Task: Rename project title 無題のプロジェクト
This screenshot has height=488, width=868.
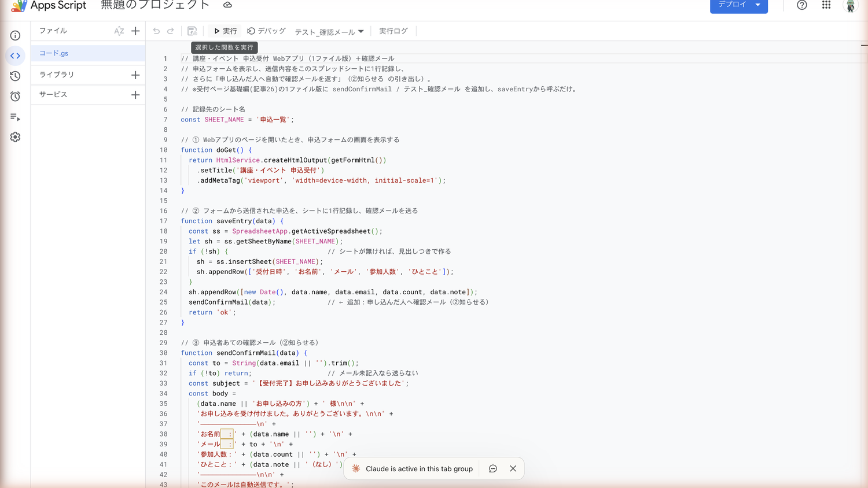Action: click(x=155, y=5)
